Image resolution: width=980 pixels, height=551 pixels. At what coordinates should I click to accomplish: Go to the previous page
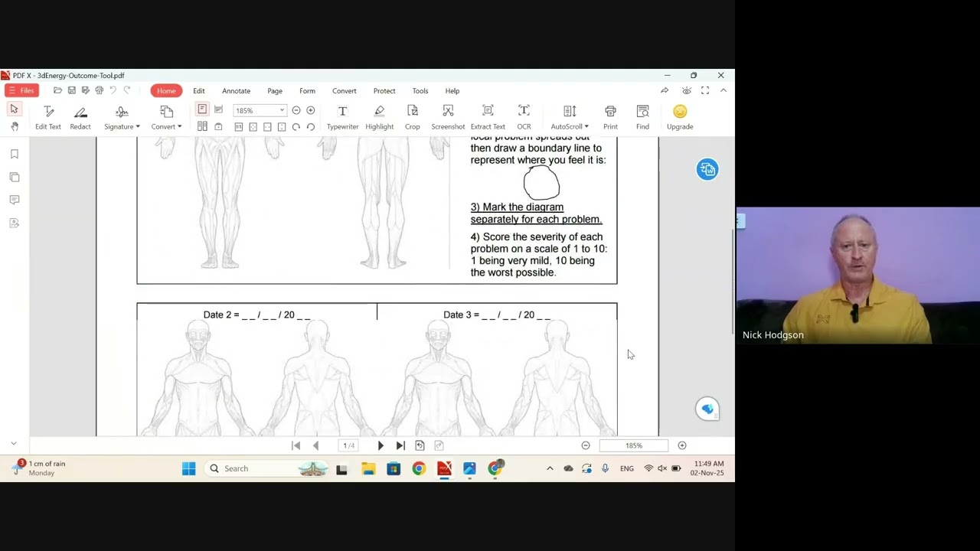[x=315, y=445]
